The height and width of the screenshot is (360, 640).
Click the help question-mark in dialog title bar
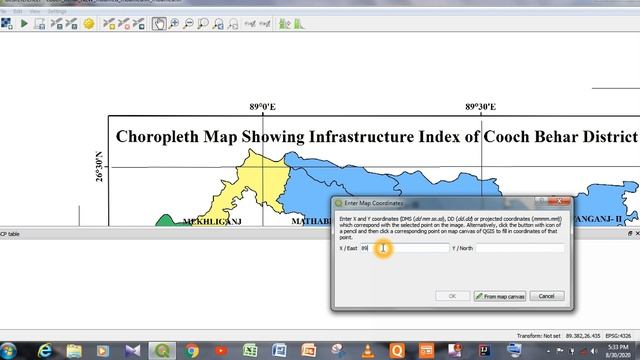[x=541, y=201]
